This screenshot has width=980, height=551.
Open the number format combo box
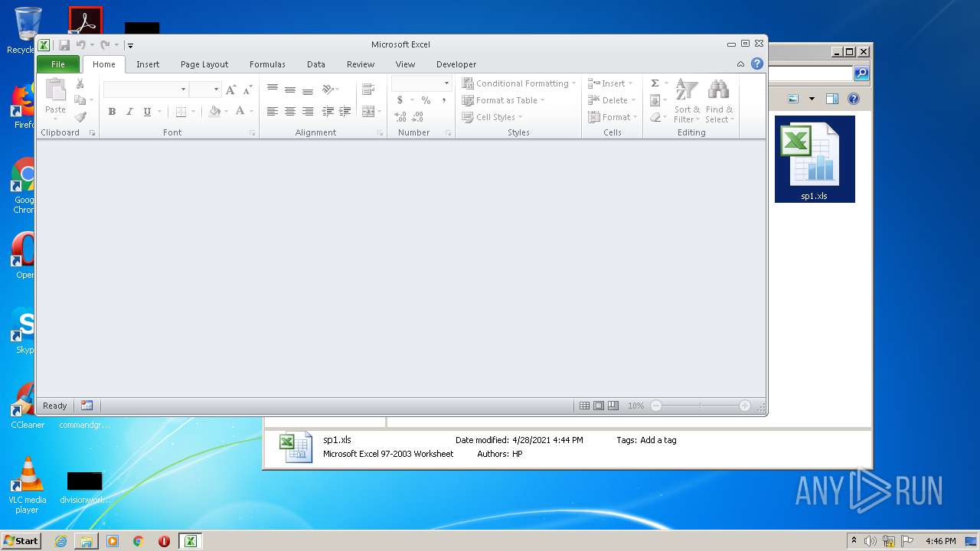pos(421,83)
